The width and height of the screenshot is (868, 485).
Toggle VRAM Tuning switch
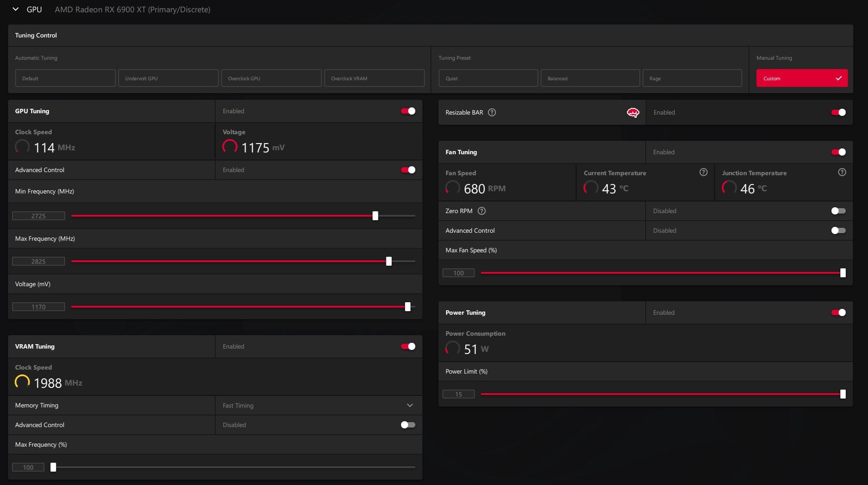[408, 346]
